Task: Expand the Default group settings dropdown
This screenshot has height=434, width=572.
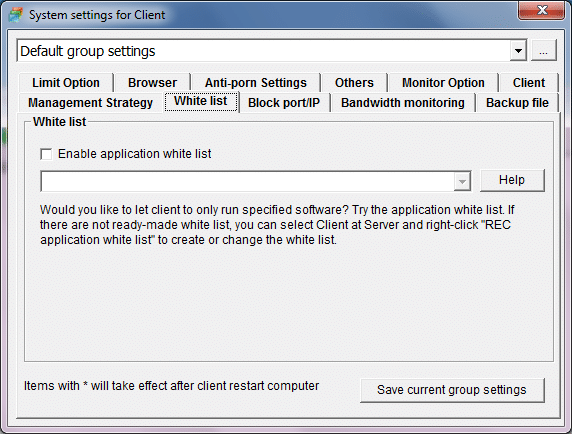Action: tap(518, 51)
